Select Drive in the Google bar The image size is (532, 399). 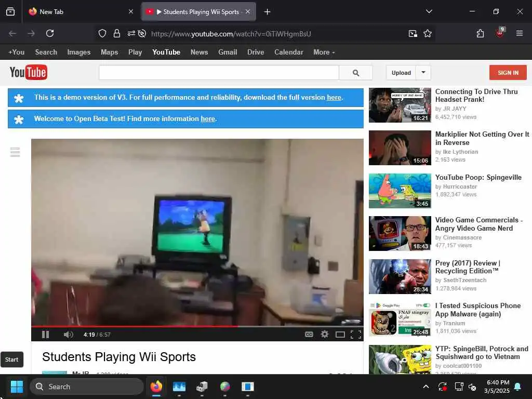[x=256, y=52]
